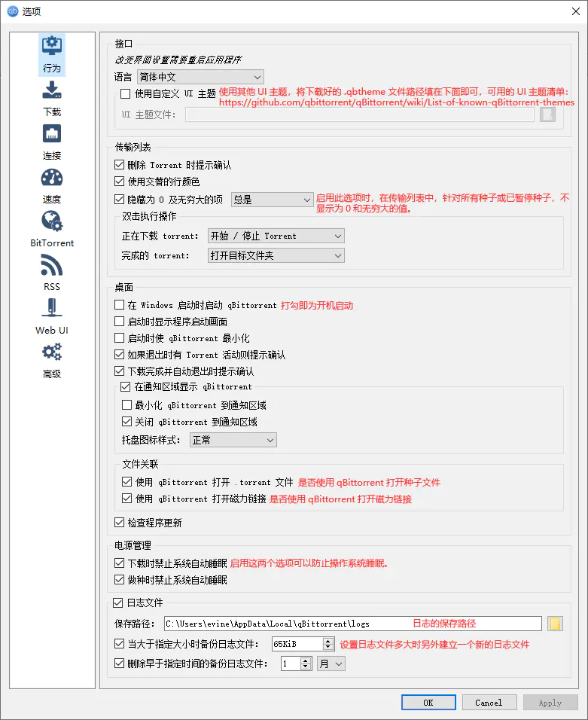
Task: Uncheck 检查程序更新 checkbox
Action: [x=119, y=523]
